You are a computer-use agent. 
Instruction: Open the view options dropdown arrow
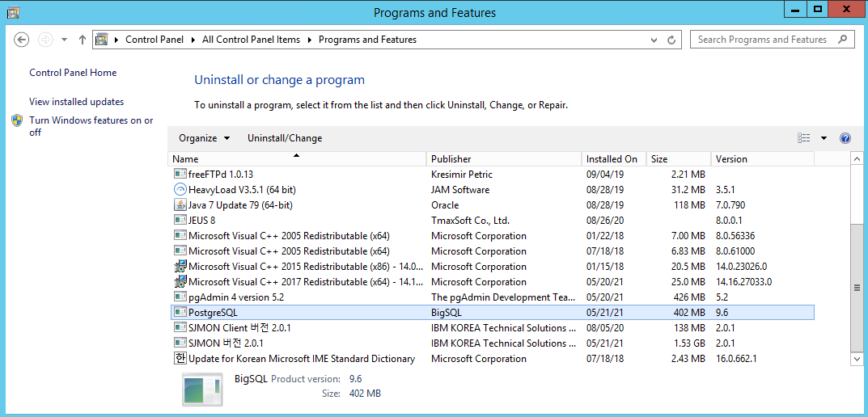coord(824,138)
